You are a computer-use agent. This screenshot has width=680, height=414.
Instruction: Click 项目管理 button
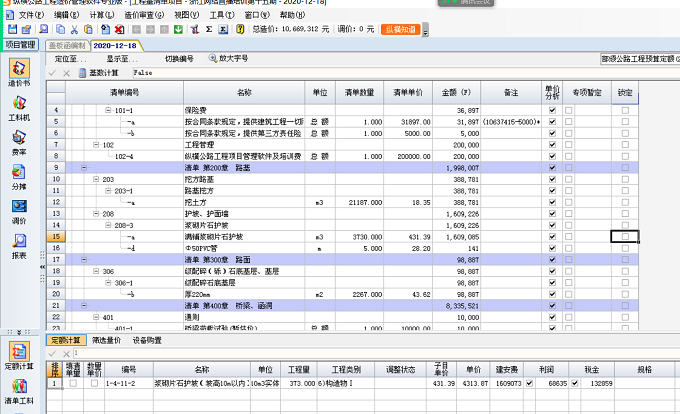tap(22, 45)
